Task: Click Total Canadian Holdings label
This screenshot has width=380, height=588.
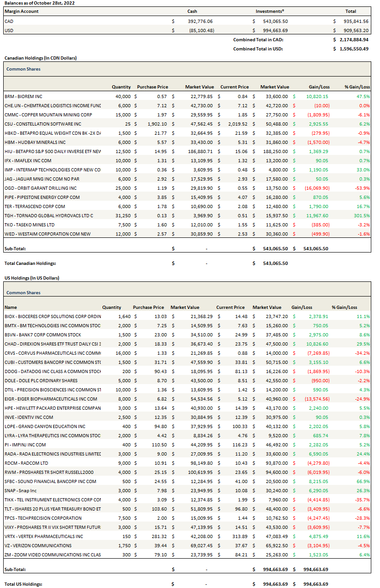Action: (x=30, y=264)
